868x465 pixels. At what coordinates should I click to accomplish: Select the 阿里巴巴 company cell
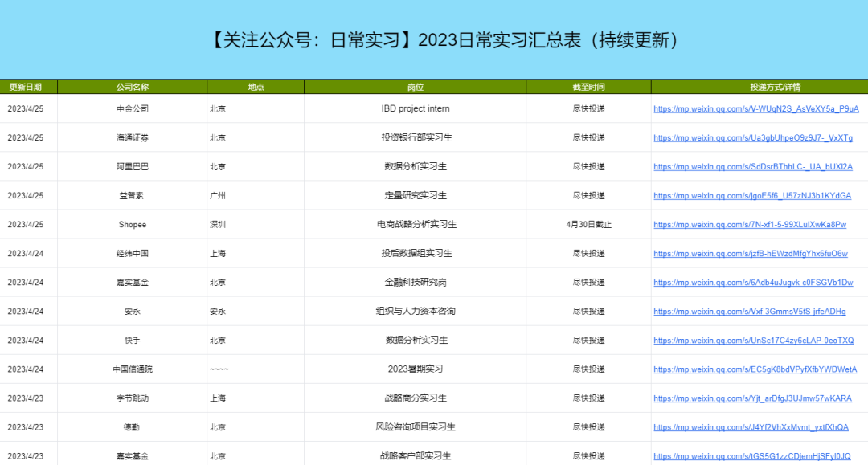133,166
